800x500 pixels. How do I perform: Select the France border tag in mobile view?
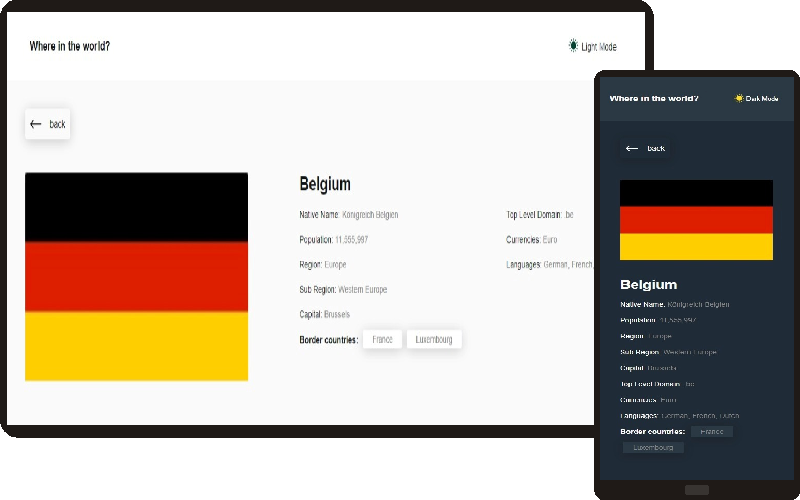[712, 432]
